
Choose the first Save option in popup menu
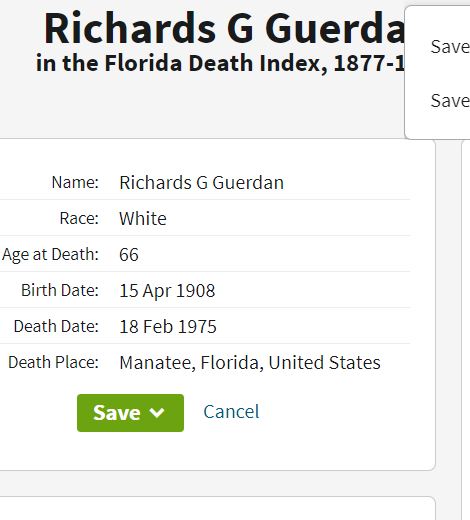(450, 46)
